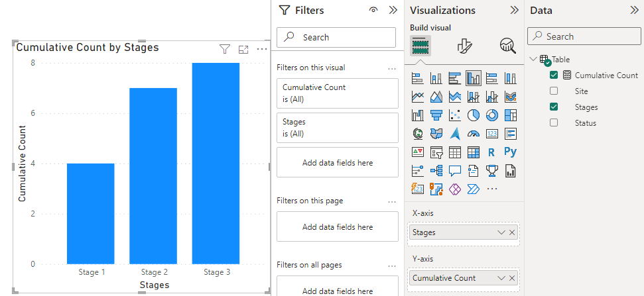Select the Ribbon chart visual

pyautogui.click(x=511, y=97)
